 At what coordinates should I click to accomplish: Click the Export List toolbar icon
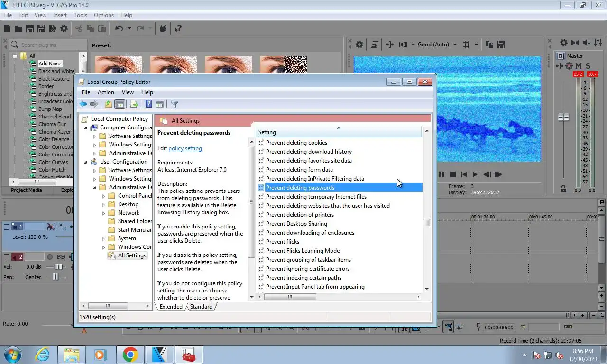tap(134, 104)
